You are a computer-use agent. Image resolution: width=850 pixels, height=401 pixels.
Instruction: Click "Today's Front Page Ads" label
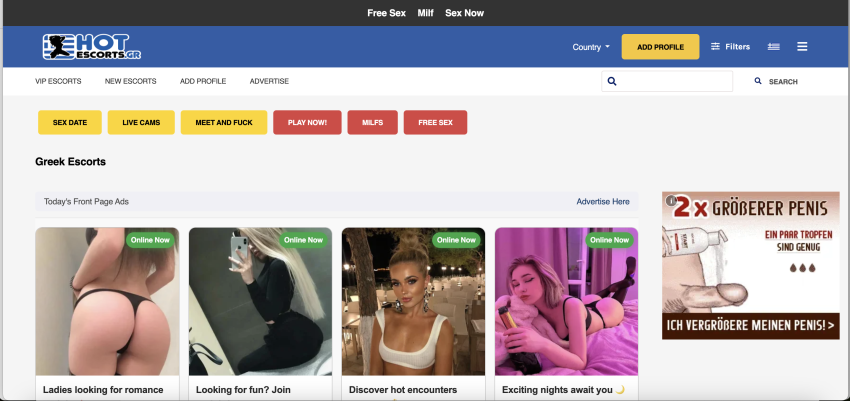86,202
